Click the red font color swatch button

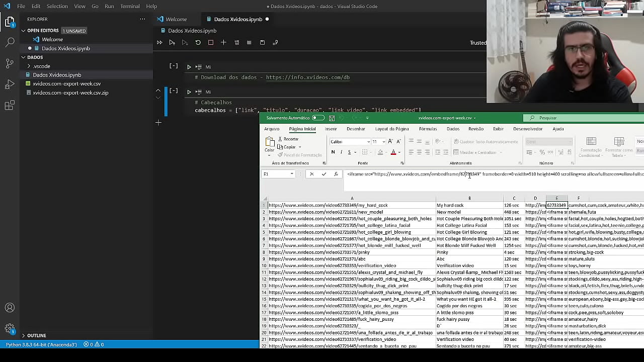[x=393, y=152]
